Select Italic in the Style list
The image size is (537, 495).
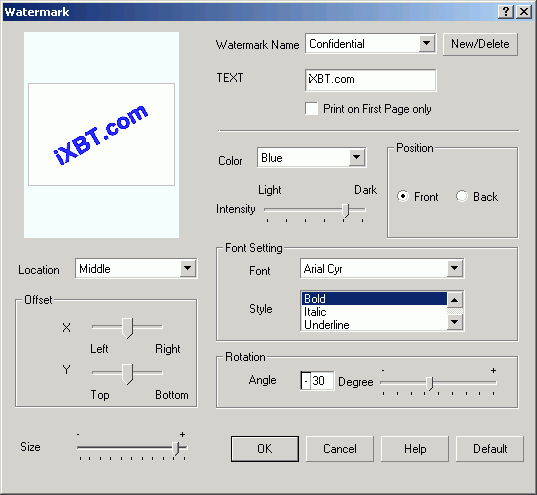(374, 312)
